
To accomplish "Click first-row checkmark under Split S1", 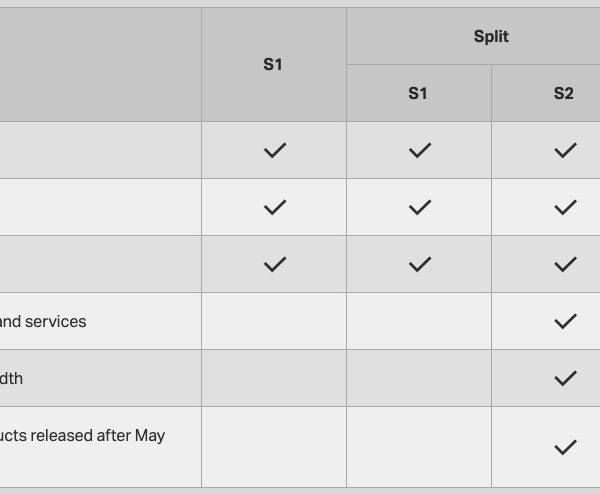I will (420, 151).
